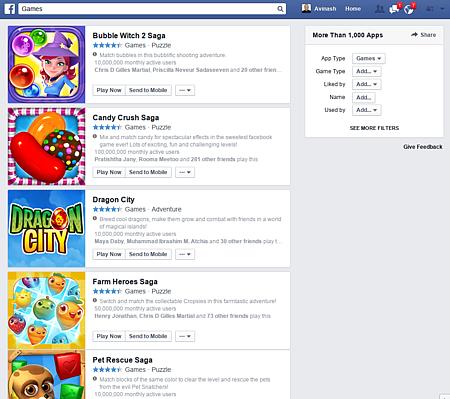Click info icon beside Pet Rescue description
This screenshot has height=399, width=450.
[95, 379]
